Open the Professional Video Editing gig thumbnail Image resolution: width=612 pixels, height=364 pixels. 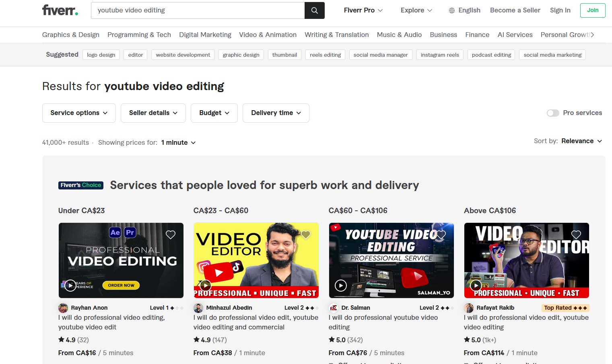(x=121, y=261)
